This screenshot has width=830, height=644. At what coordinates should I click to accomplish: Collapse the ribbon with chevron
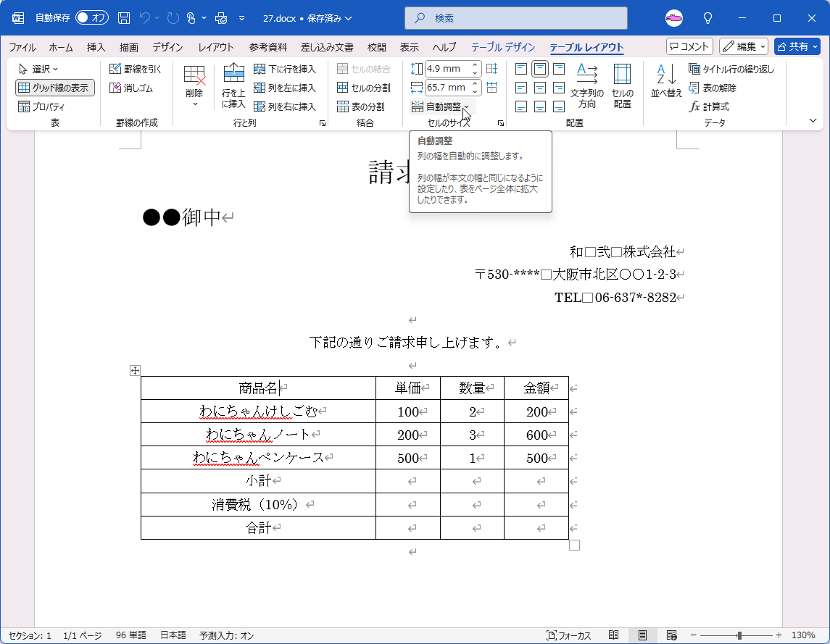coord(813,121)
